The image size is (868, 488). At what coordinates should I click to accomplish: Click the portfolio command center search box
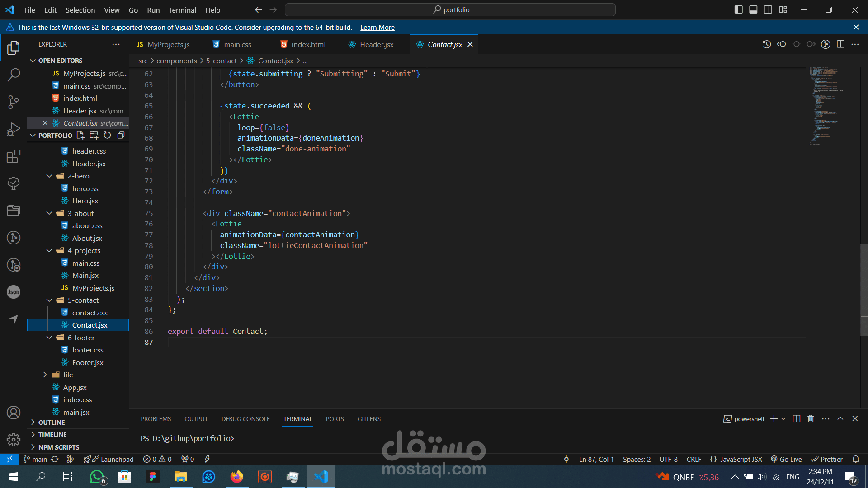point(450,9)
